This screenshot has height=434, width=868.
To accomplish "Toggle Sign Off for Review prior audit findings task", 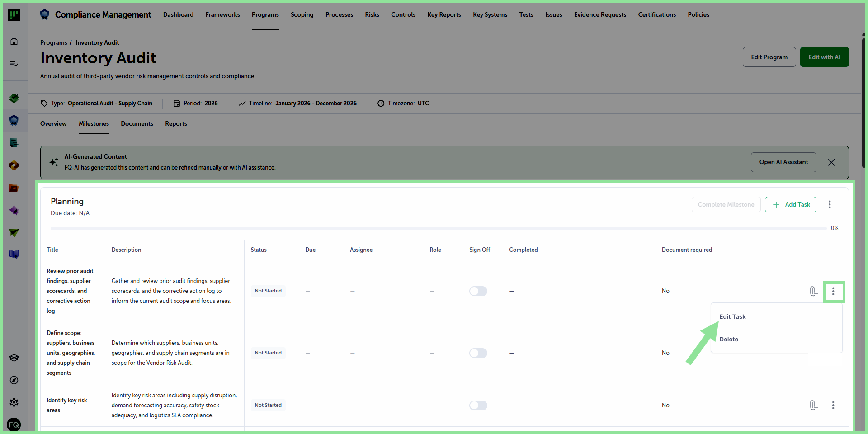I will pos(478,291).
